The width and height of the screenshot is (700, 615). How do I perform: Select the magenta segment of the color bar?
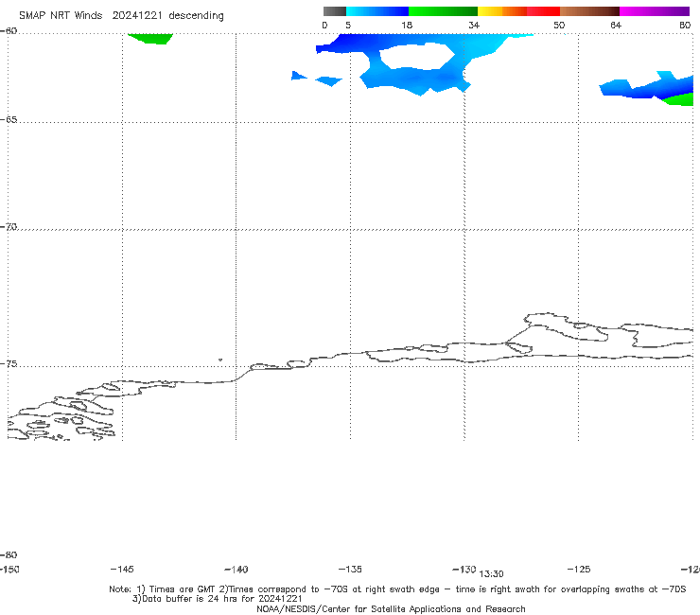tap(655, 11)
